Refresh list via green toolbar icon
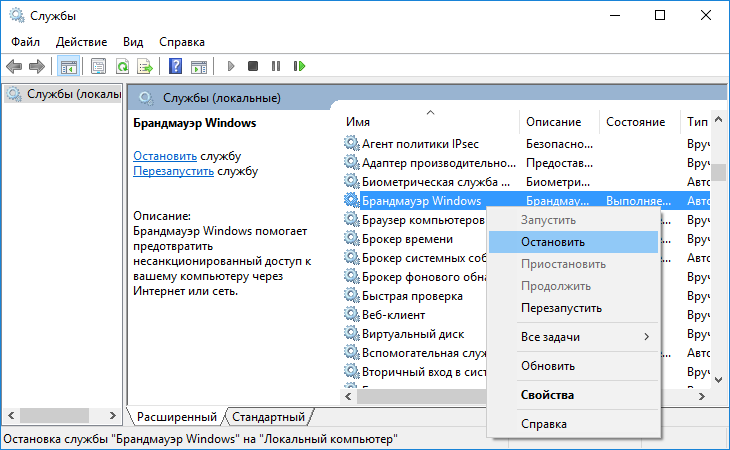This screenshot has height=450, width=730. (122, 67)
